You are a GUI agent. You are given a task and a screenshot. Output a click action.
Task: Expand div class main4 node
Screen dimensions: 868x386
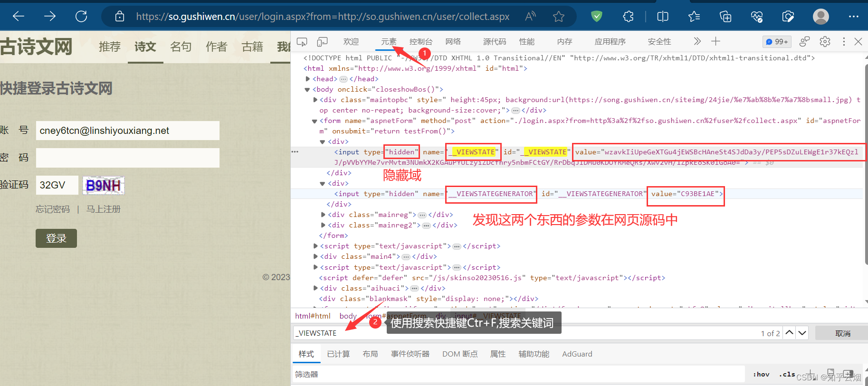pos(315,256)
